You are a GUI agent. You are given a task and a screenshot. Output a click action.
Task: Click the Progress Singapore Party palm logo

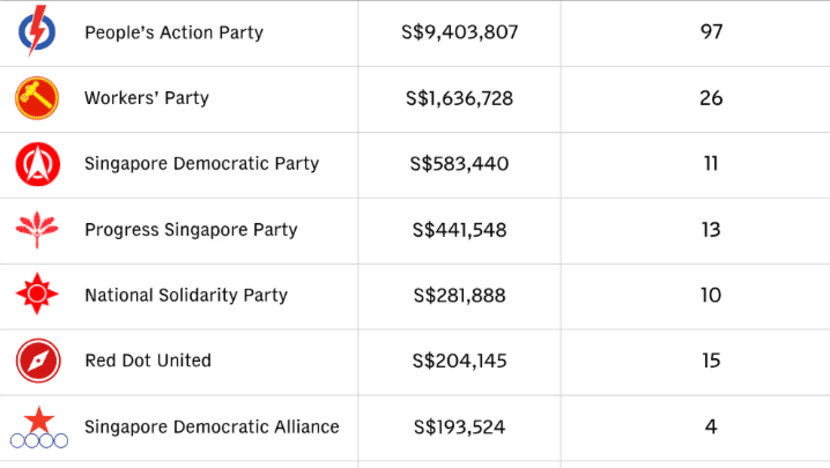pyautogui.click(x=37, y=230)
